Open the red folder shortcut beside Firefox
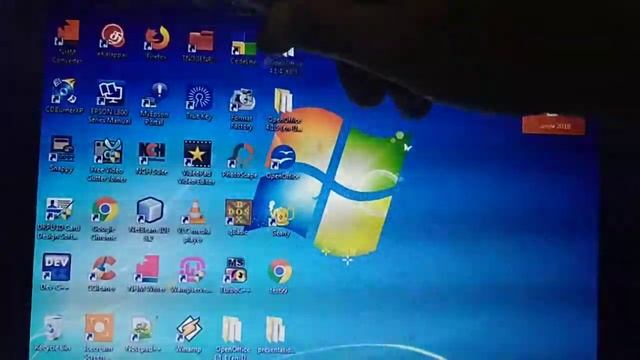Viewport: 640px width, 360px height. click(200, 42)
